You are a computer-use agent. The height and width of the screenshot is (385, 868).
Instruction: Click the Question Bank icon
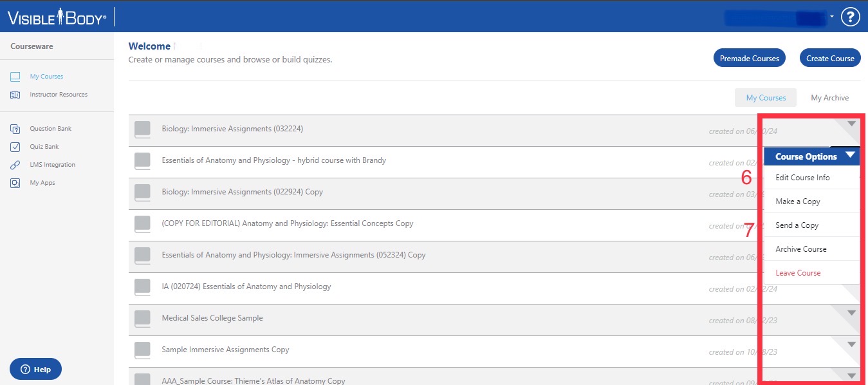pos(15,128)
